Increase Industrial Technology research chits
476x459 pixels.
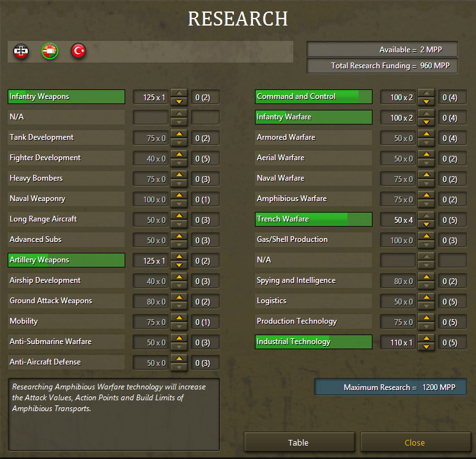(x=426, y=338)
